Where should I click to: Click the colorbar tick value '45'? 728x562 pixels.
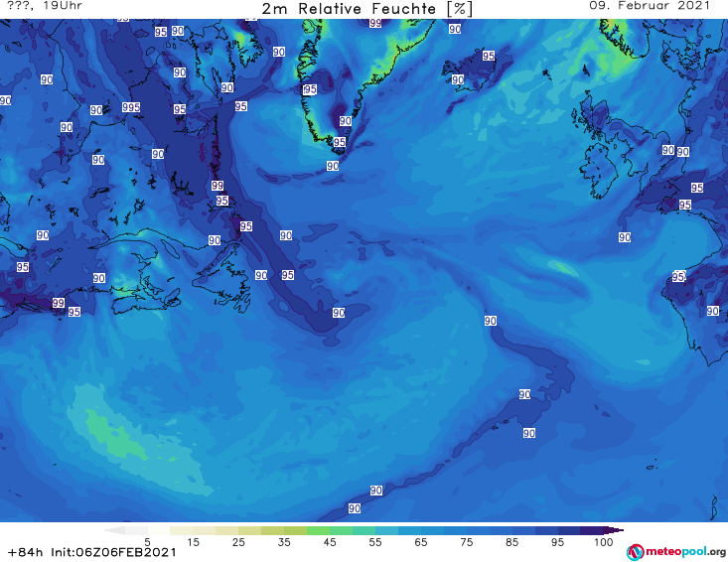click(x=330, y=542)
